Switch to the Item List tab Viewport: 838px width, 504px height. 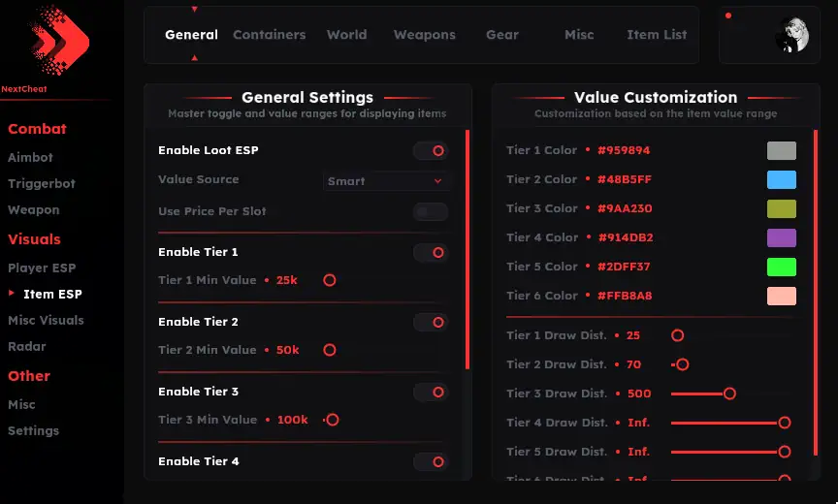coord(657,35)
